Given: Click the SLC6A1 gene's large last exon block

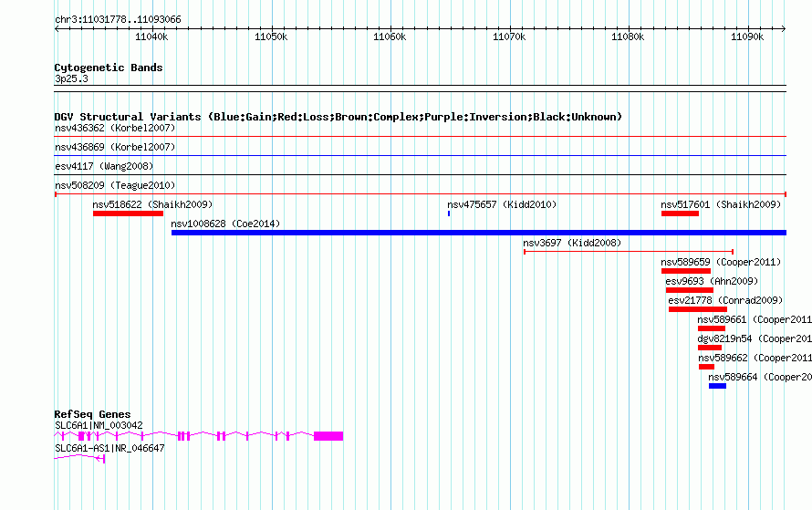Looking at the screenshot, I should [x=328, y=436].
